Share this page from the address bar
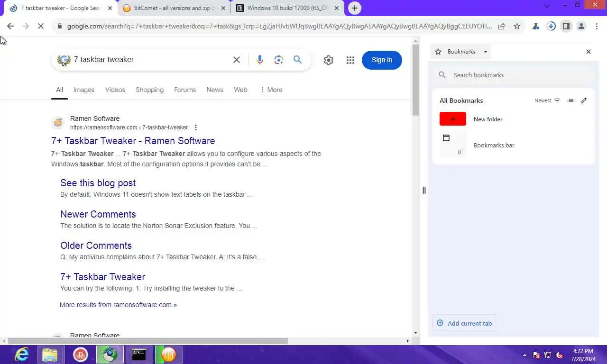 click(502, 27)
